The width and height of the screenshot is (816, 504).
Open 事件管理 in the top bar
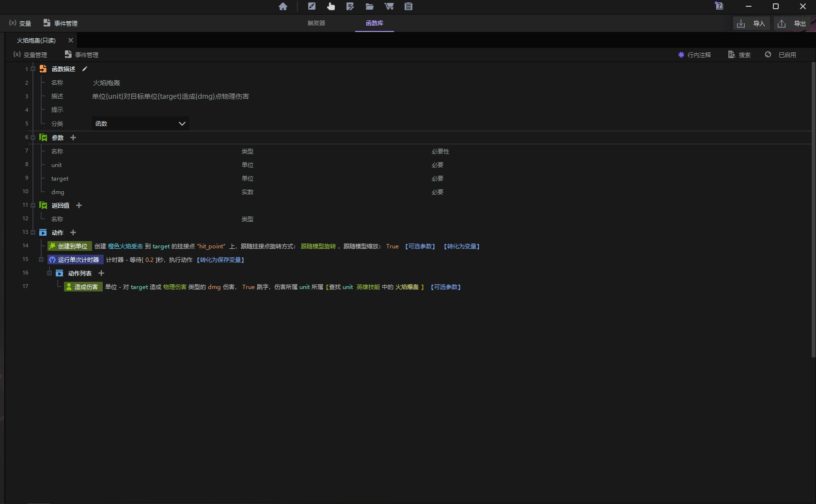coord(61,23)
